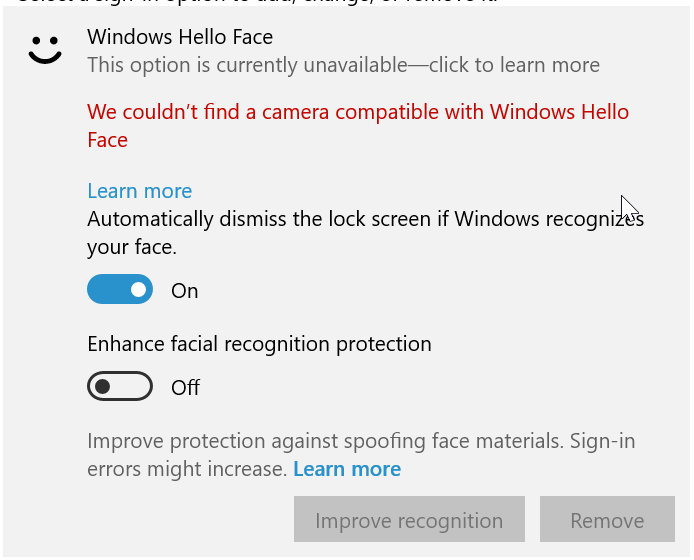Click the word "Face" on the error's second line
This screenshot has height=560, width=694.
coord(107,140)
